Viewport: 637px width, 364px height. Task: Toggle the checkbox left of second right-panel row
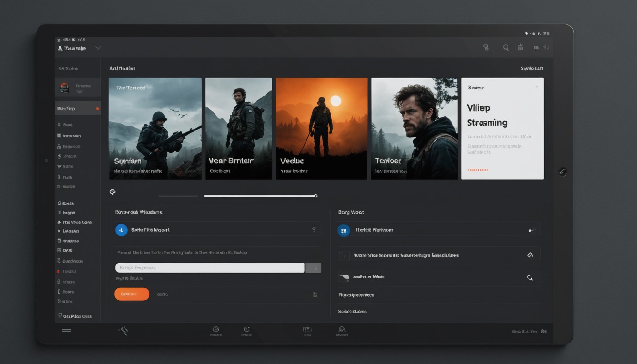(x=344, y=256)
